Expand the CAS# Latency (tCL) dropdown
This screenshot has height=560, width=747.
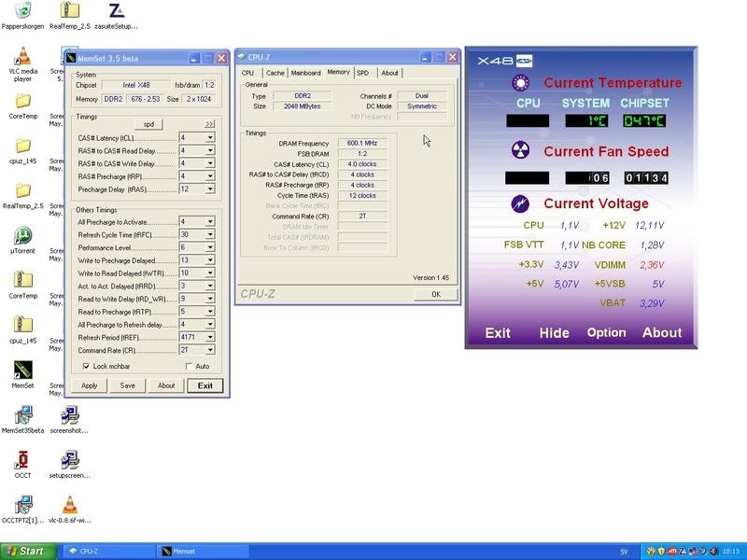(x=210, y=137)
